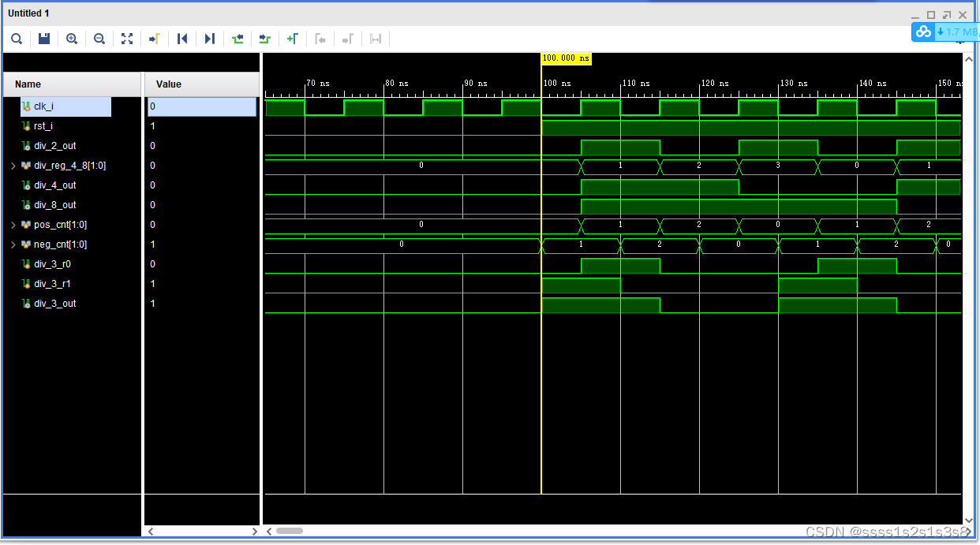Click the cloud drive widget icon
The height and width of the screenshot is (545, 980).
tap(923, 32)
